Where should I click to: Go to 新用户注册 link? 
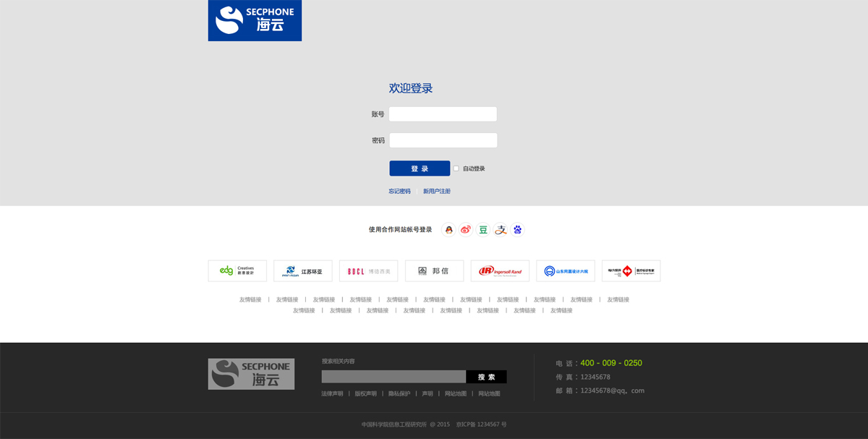pyautogui.click(x=437, y=192)
